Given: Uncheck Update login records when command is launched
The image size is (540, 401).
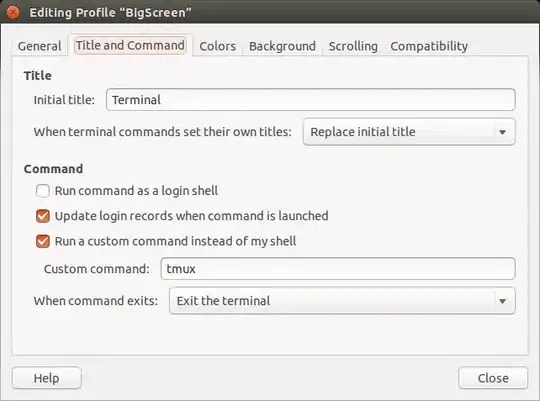Looking at the screenshot, I should coord(43,216).
